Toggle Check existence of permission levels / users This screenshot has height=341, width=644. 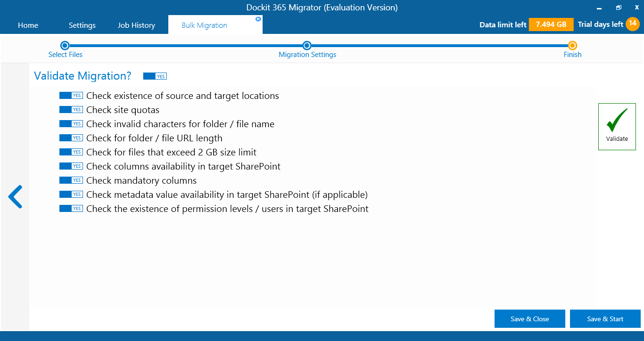(x=71, y=209)
